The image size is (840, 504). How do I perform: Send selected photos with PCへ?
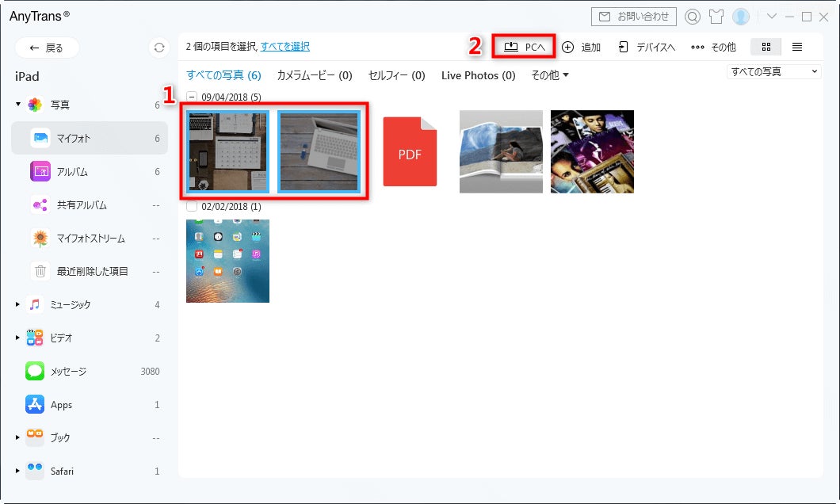pos(524,47)
